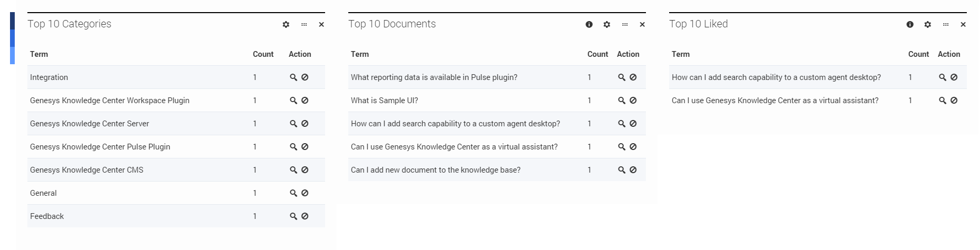Click the info icon on Top 10 Liked
Screen dimensions: 980x250
[x=910, y=24]
